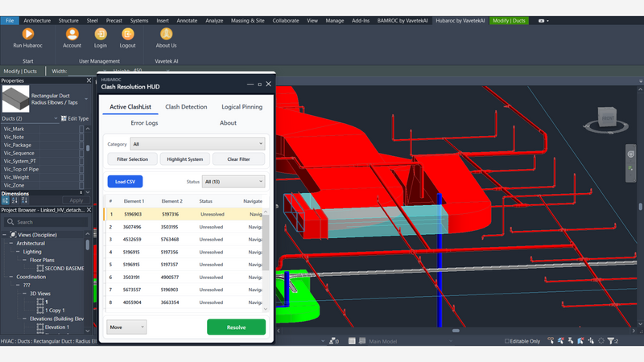Click the Select Elements by Face status icon
Image resolution: width=644 pixels, height=362 pixels.
[580, 340]
